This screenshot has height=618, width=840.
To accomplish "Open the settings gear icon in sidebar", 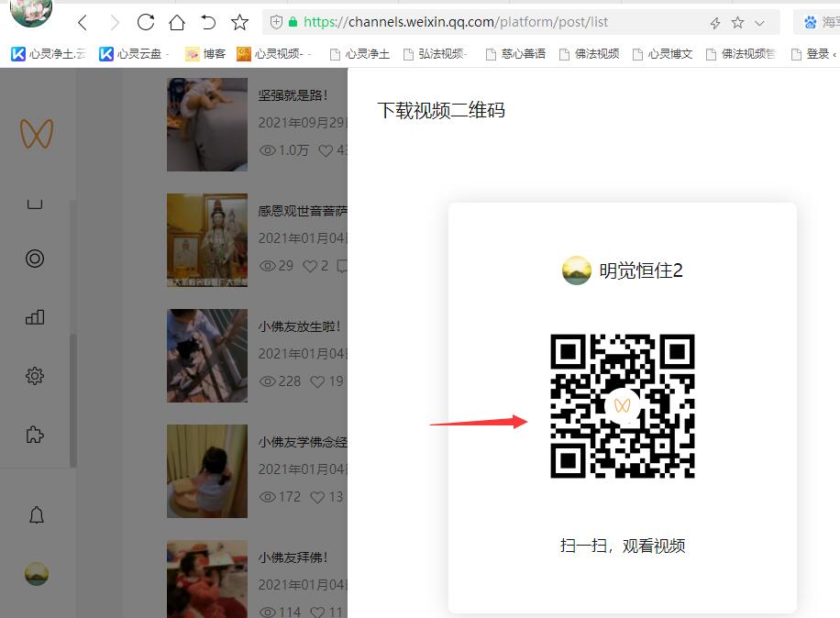I will click(35, 376).
